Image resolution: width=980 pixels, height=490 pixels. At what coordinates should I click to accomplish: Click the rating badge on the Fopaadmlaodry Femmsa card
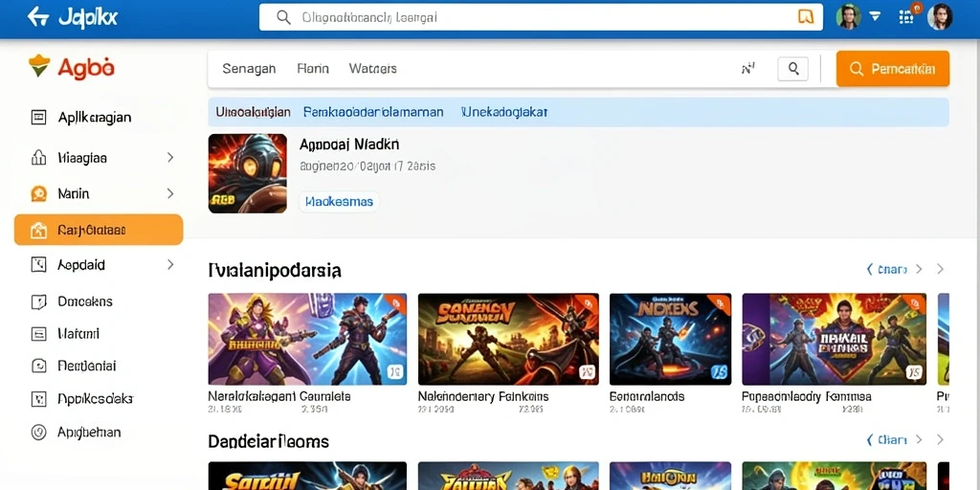914,373
